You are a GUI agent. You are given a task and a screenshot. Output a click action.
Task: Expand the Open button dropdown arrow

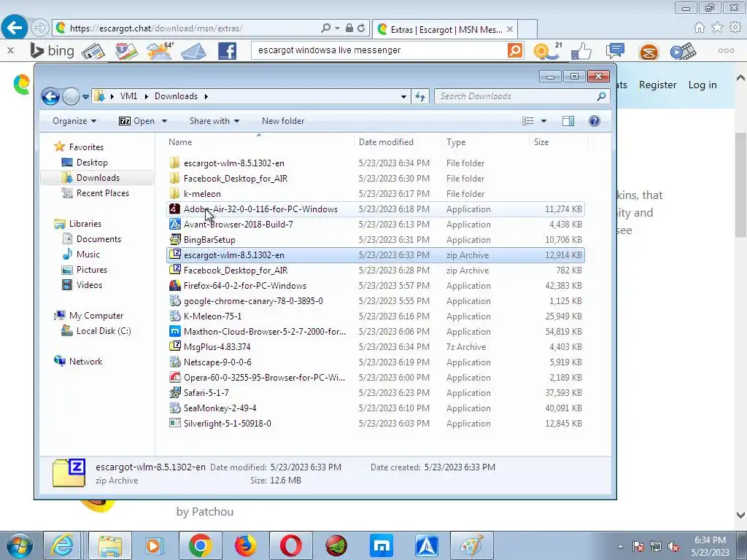click(164, 121)
